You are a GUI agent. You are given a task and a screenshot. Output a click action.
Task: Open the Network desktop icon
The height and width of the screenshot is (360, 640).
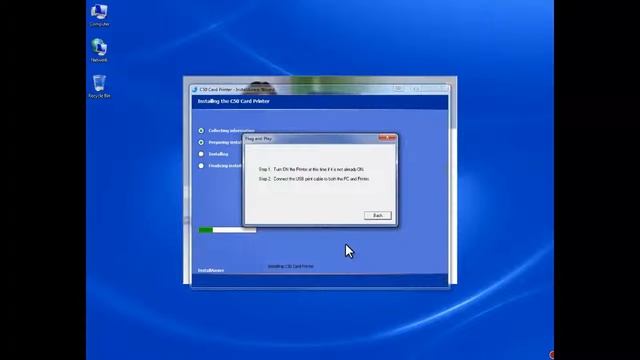pos(99,50)
